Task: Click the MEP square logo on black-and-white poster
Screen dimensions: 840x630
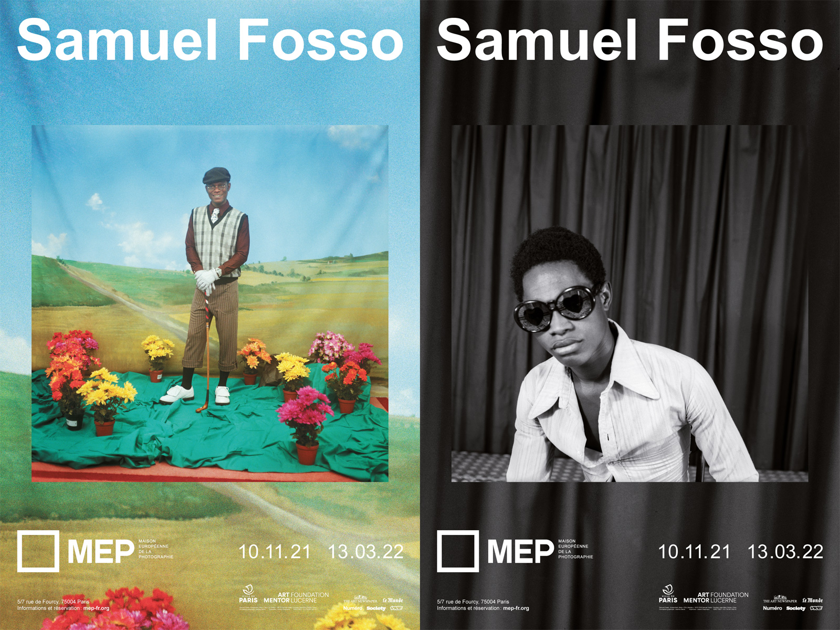Action: (457, 551)
